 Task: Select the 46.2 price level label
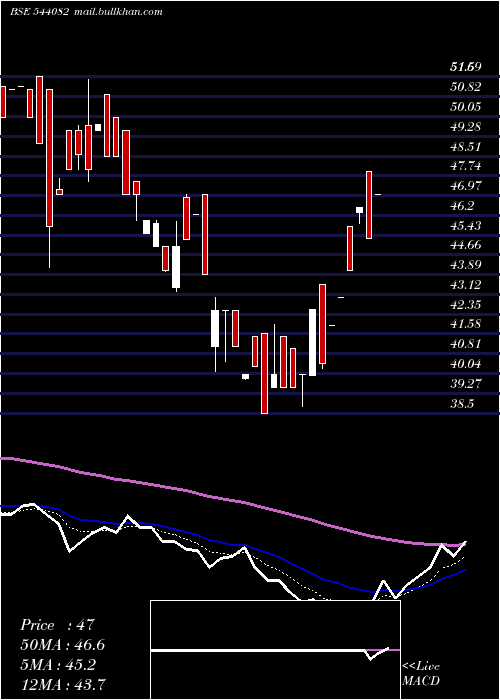[462, 206]
